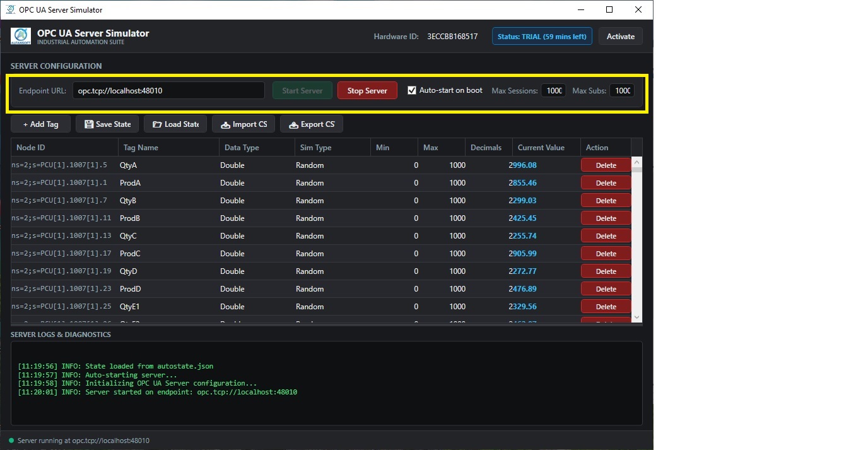Click the Save State button

[107, 124]
